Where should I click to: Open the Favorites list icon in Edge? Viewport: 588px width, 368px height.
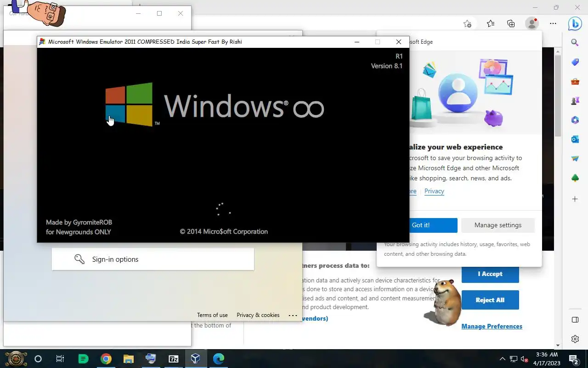click(491, 23)
